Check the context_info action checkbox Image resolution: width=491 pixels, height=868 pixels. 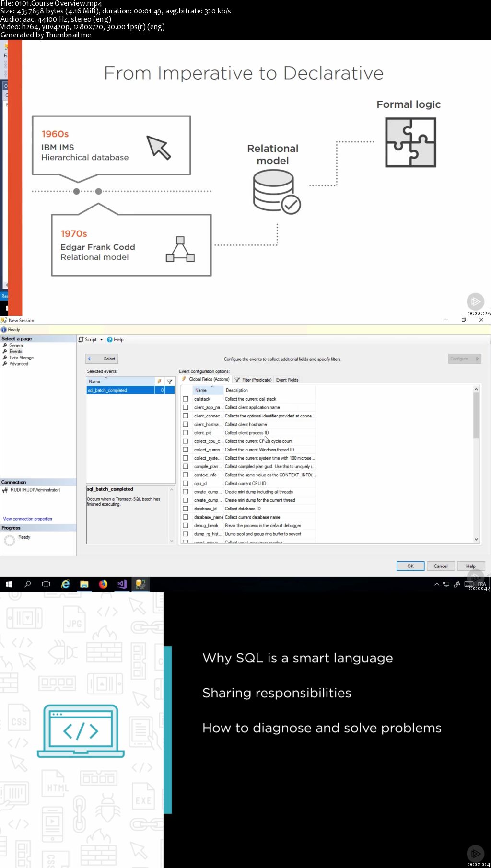click(x=186, y=475)
